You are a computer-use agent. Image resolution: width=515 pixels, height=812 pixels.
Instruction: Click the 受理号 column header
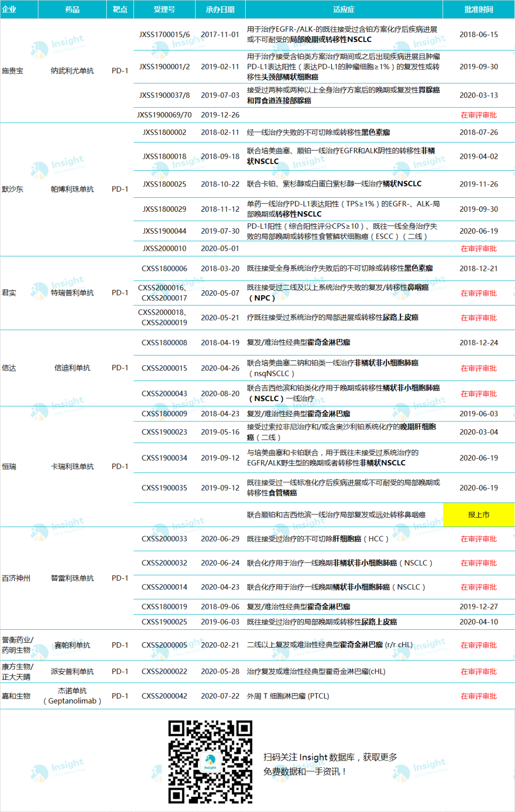pos(165,9)
